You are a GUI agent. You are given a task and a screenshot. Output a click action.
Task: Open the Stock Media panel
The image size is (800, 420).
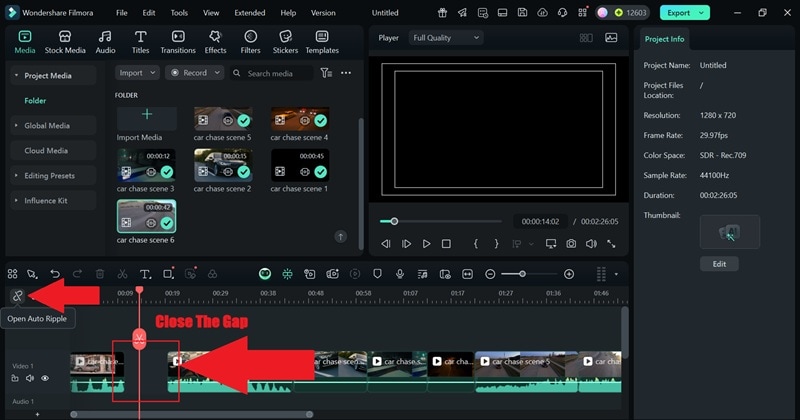point(65,42)
